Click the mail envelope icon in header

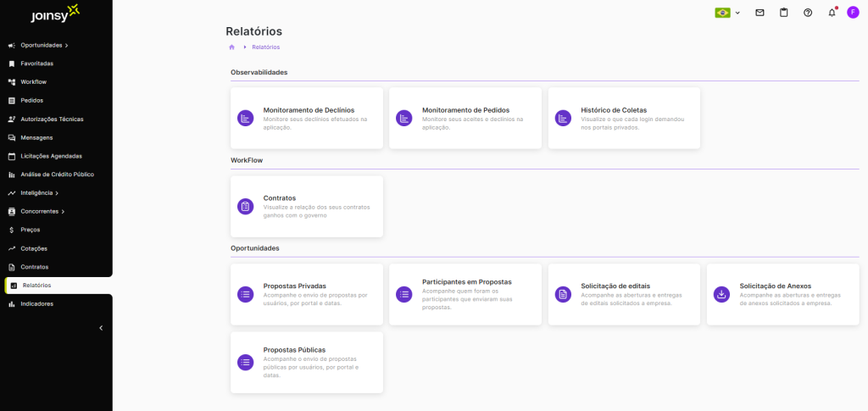click(x=759, y=13)
